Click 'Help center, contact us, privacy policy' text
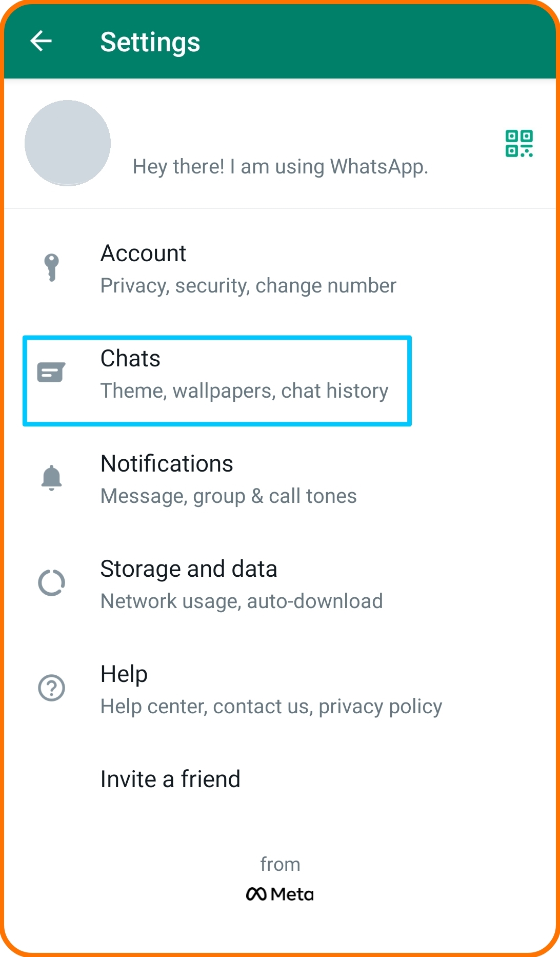 (x=271, y=707)
